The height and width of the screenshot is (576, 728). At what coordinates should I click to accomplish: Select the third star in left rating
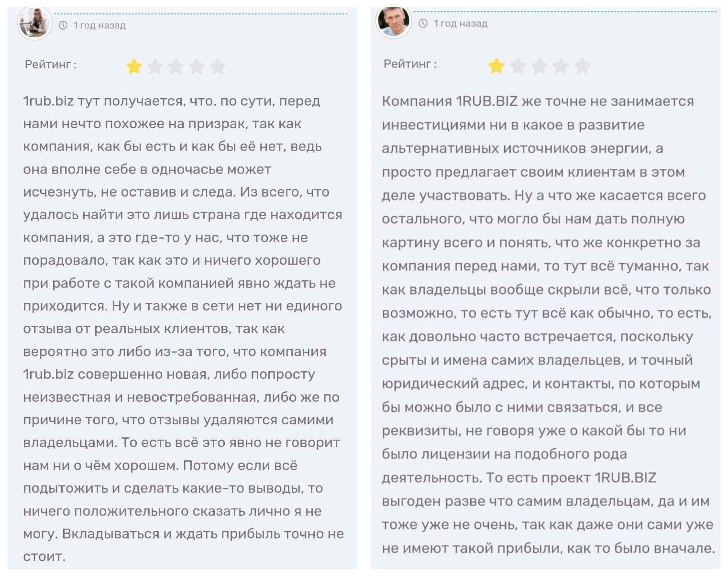point(176,66)
